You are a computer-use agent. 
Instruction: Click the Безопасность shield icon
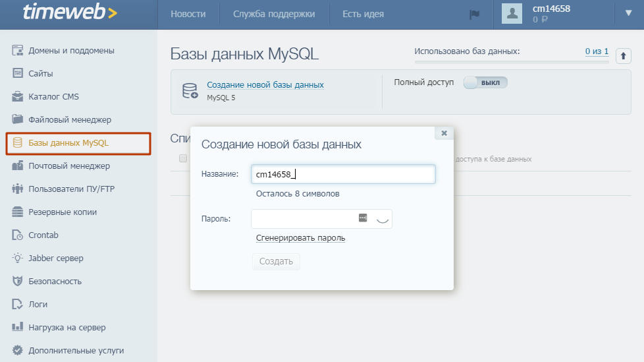pos(18,282)
